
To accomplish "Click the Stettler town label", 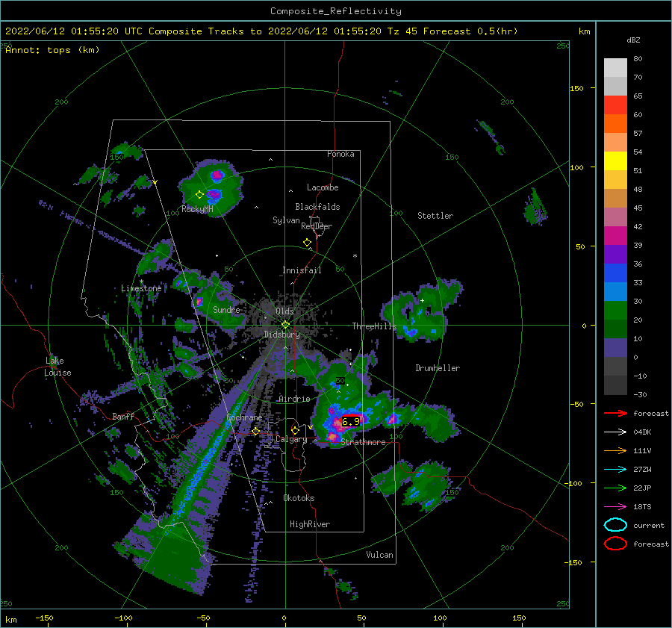I will 435,216.
